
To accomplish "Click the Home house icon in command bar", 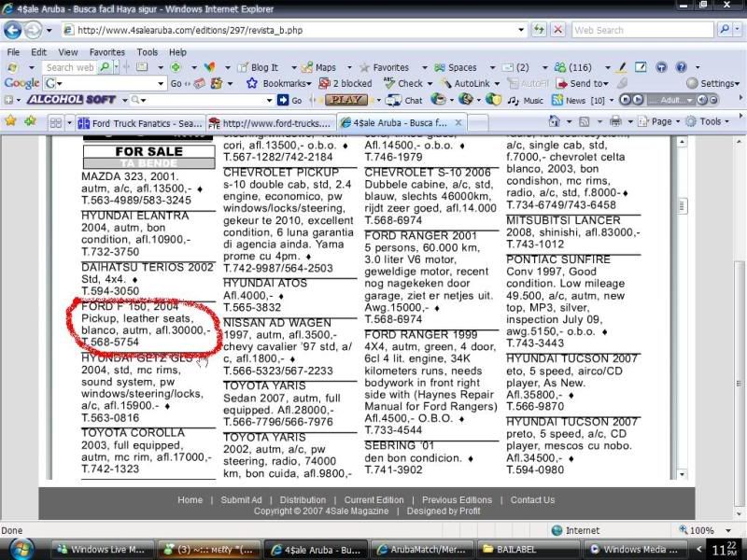I will (554, 121).
